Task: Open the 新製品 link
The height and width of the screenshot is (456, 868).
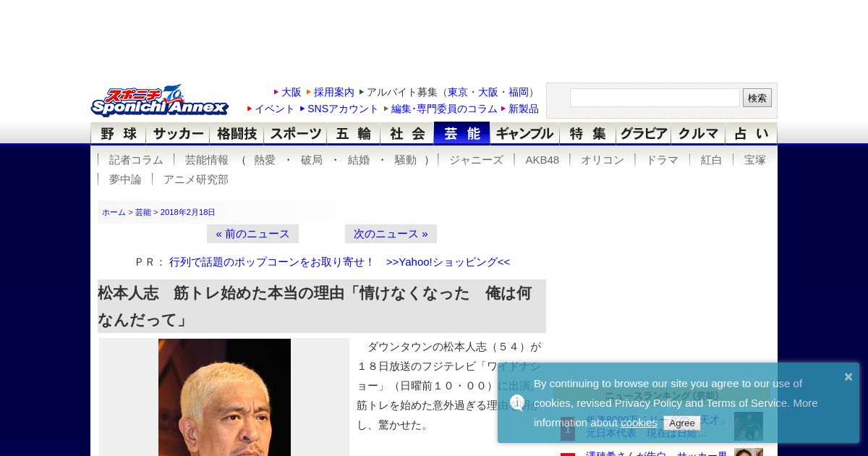Action: coord(524,109)
